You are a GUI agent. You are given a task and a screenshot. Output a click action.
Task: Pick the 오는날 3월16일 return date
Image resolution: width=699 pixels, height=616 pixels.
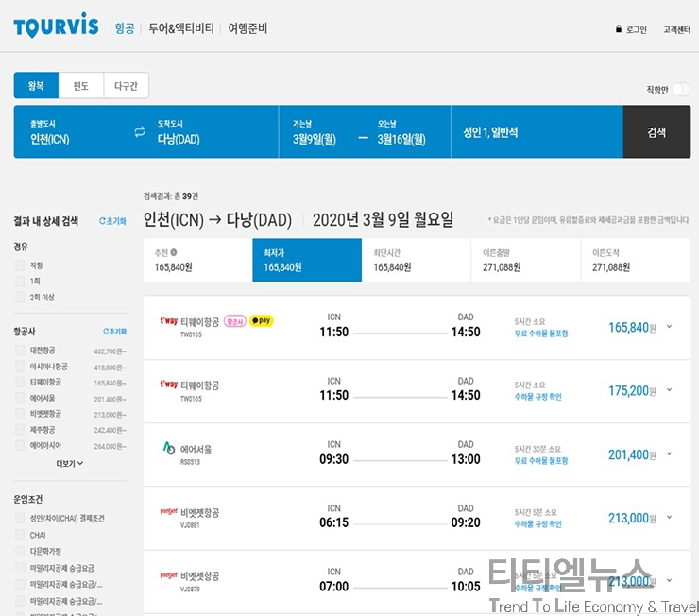coord(401,132)
